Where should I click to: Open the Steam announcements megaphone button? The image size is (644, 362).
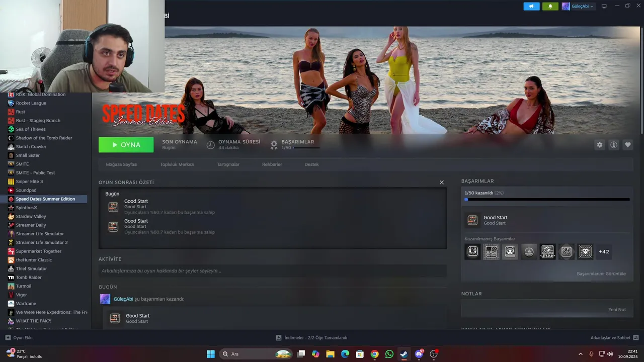click(x=531, y=7)
